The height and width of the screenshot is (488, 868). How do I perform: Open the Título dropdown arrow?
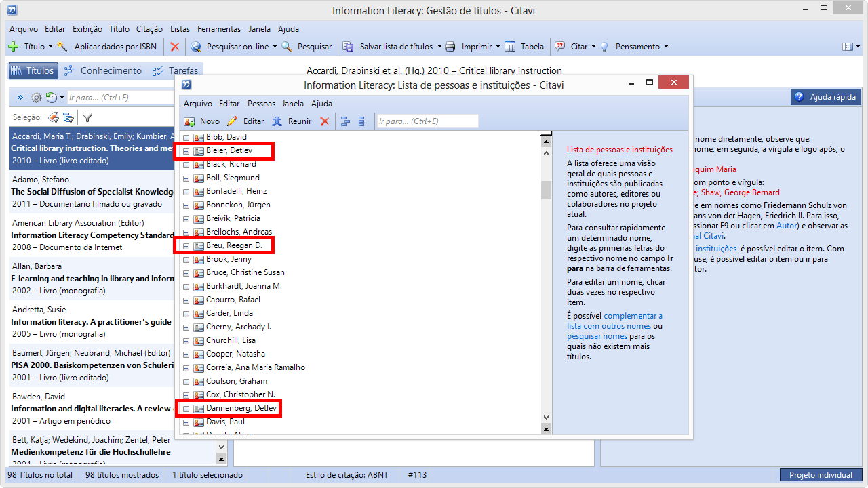tap(50, 47)
